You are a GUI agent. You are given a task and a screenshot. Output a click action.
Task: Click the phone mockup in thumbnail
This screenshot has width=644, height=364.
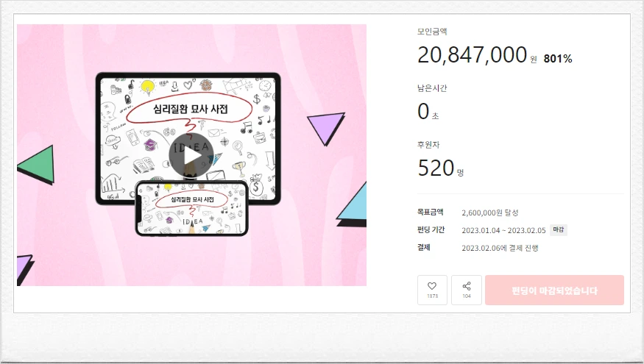[x=192, y=208]
